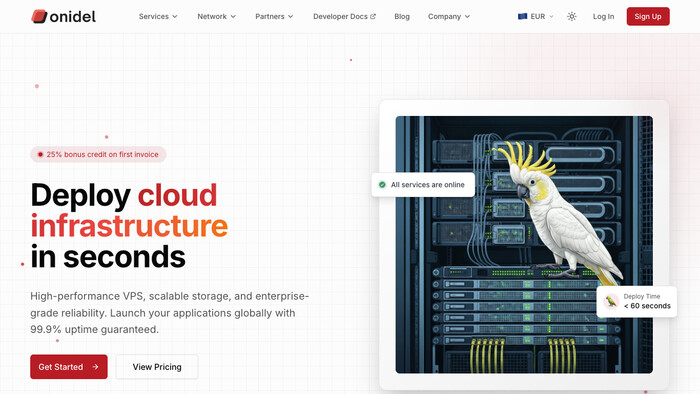Go to the Blog page
This screenshot has height=394, width=700.
402,17
